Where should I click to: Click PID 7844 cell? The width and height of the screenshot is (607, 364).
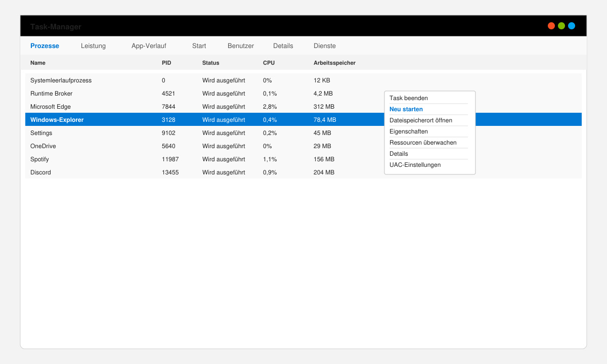point(168,107)
